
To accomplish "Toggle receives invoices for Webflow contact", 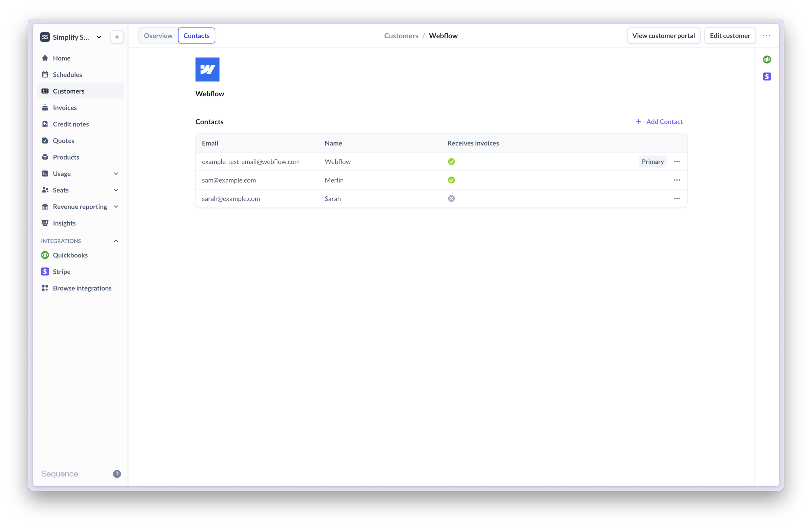I will (x=451, y=162).
